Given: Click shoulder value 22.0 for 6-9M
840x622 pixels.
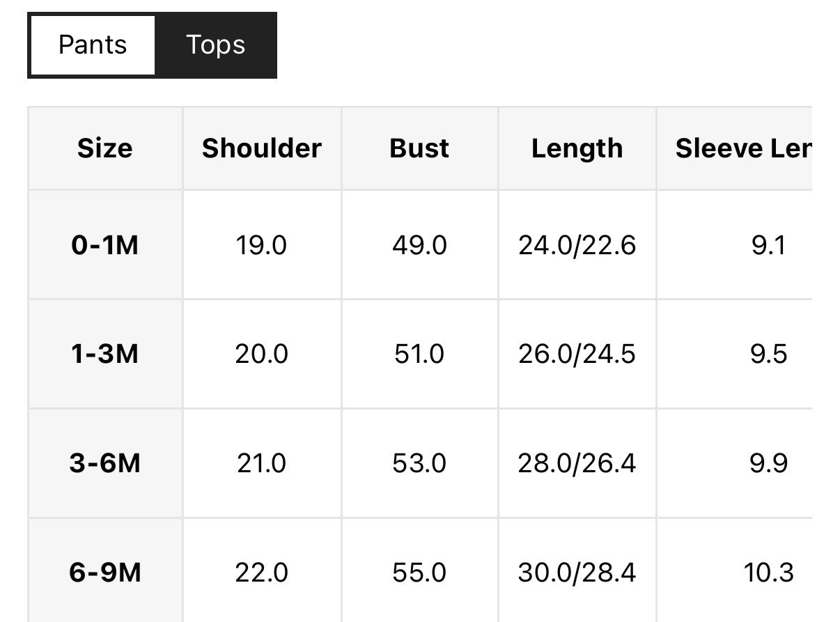Looking at the screenshot, I should (x=261, y=573).
